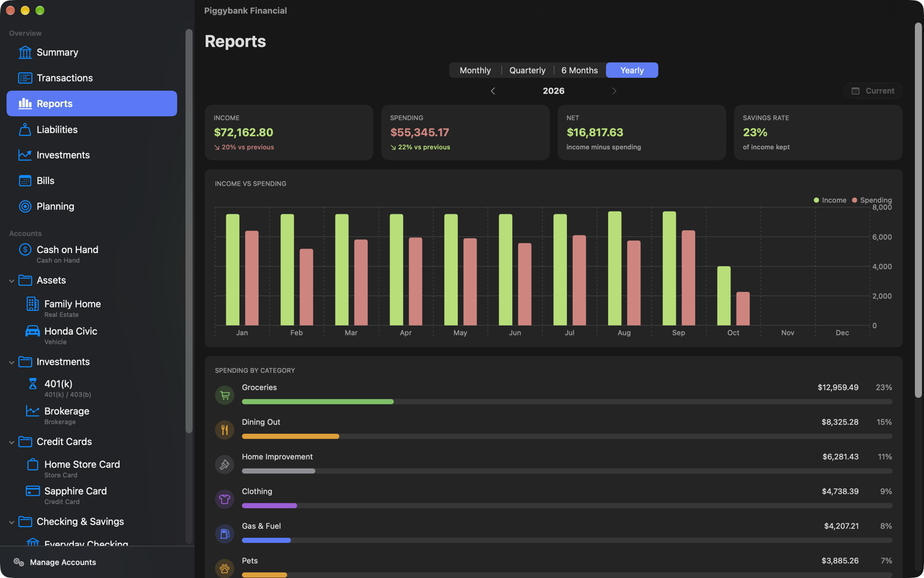Click the Planning target icon
The height and width of the screenshot is (578, 924).
click(x=25, y=206)
